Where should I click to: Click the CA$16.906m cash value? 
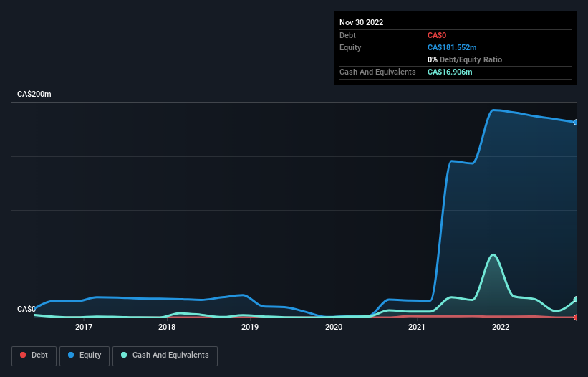[x=450, y=72]
